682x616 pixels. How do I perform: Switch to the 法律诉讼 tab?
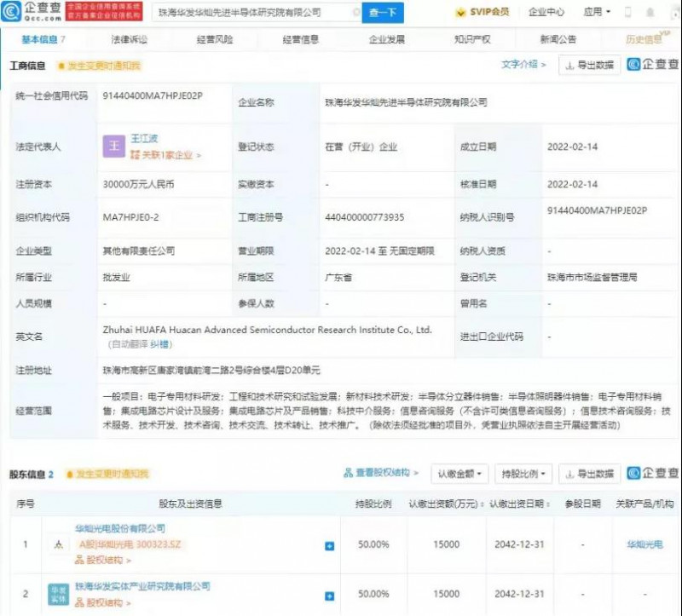129,39
